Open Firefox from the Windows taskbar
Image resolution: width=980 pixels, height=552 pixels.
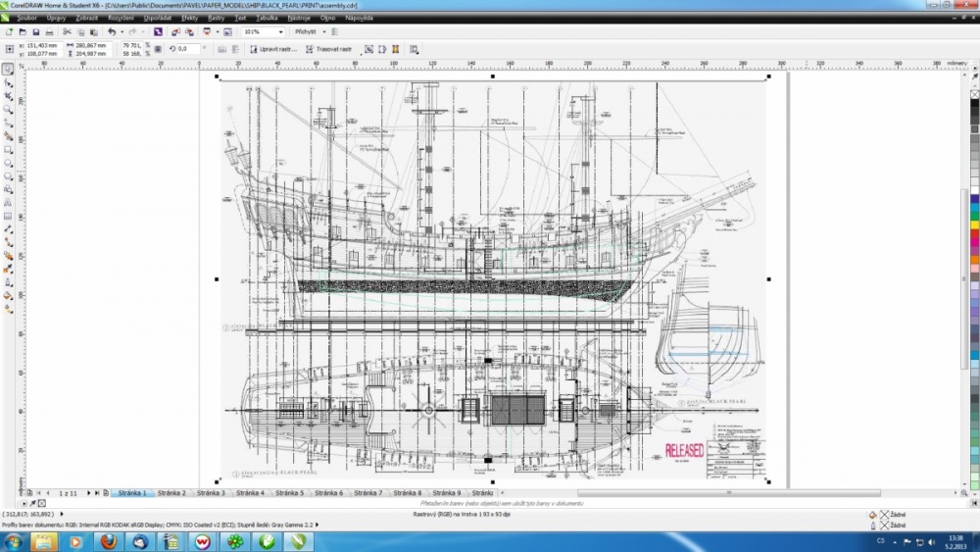click(x=108, y=541)
